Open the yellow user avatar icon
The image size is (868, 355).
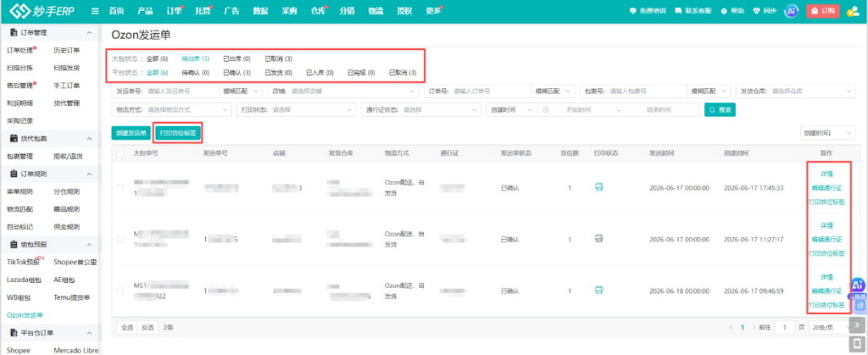pos(853,11)
